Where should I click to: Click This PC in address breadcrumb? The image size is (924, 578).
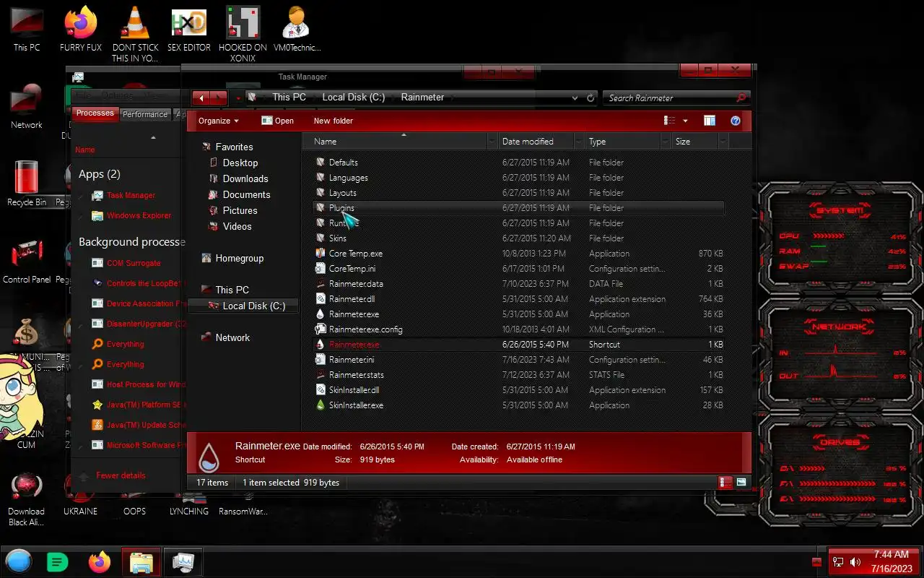pos(289,97)
